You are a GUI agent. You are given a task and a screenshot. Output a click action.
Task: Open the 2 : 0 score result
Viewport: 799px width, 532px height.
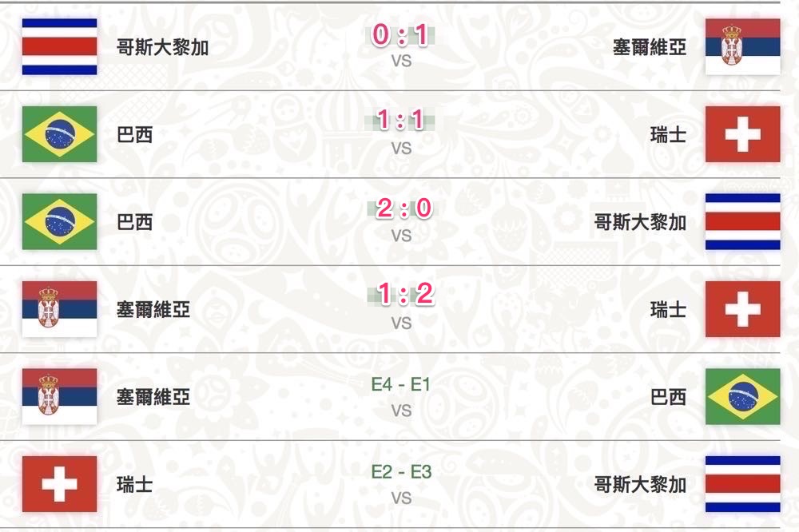click(x=401, y=208)
